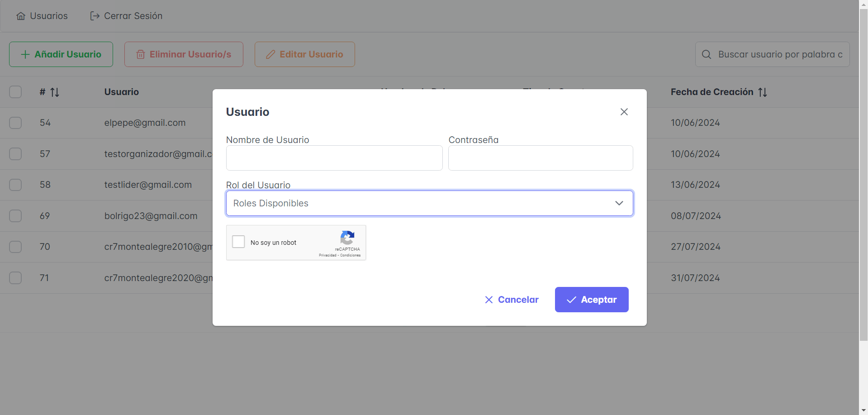Click the Usuario column header
Screen dimensions: 868x415
point(121,92)
